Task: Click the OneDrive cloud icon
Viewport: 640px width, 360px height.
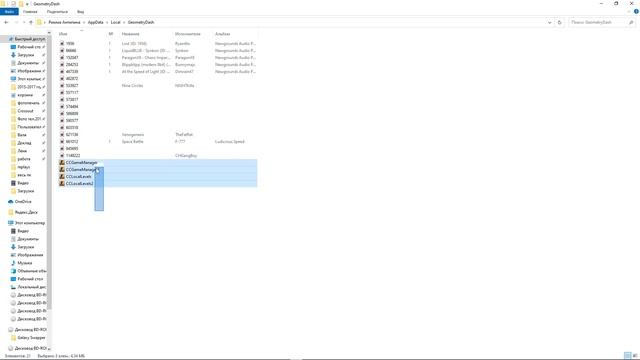Action: (11, 202)
